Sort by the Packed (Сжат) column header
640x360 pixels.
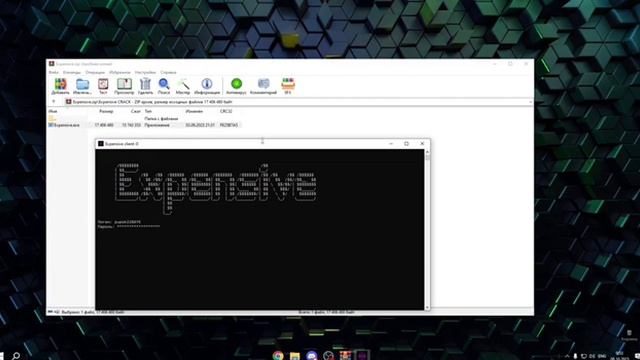tap(136, 111)
